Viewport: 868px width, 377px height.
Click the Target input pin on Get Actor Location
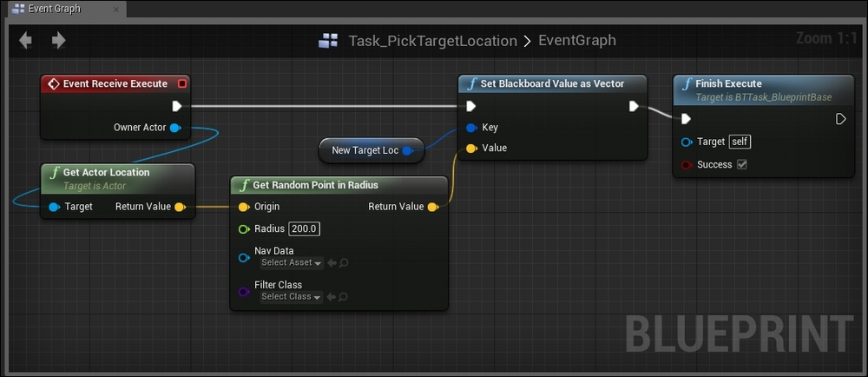click(x=54, y=207)
